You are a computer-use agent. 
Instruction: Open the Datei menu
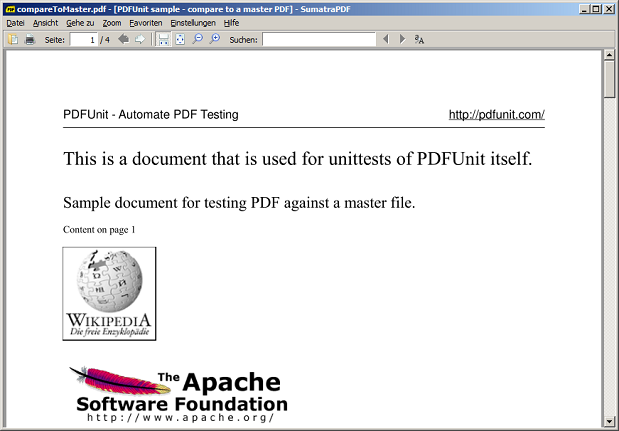(15, 22)
